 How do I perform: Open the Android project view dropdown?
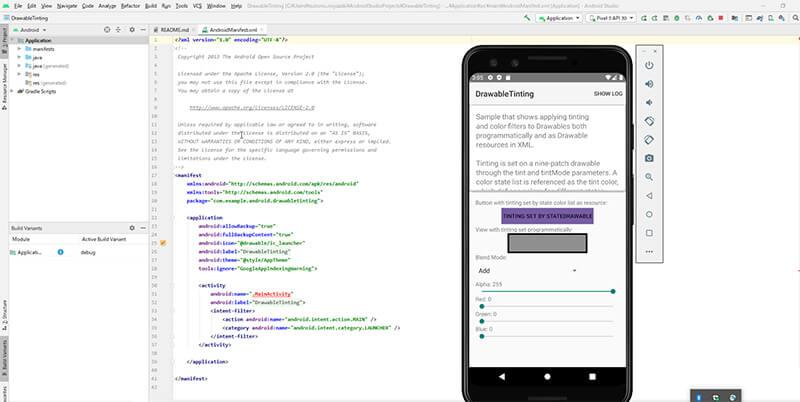[30, 30]
